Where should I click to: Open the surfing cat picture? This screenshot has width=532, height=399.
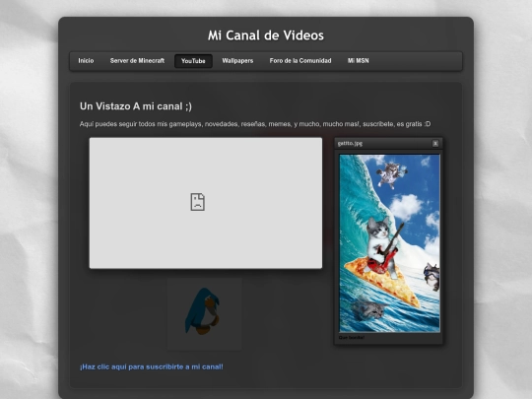pos(389,243)
